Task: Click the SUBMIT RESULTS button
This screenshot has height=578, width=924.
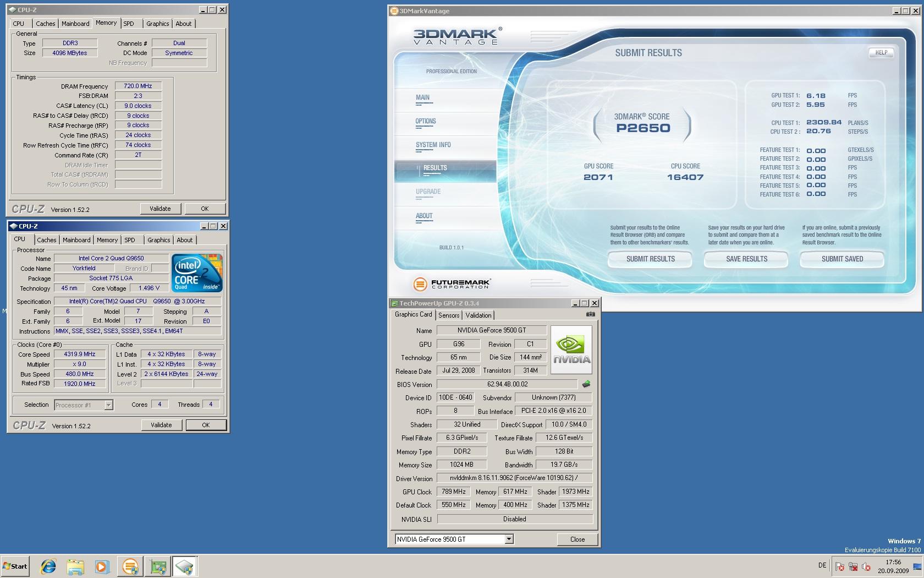Action: pos(650,259)
